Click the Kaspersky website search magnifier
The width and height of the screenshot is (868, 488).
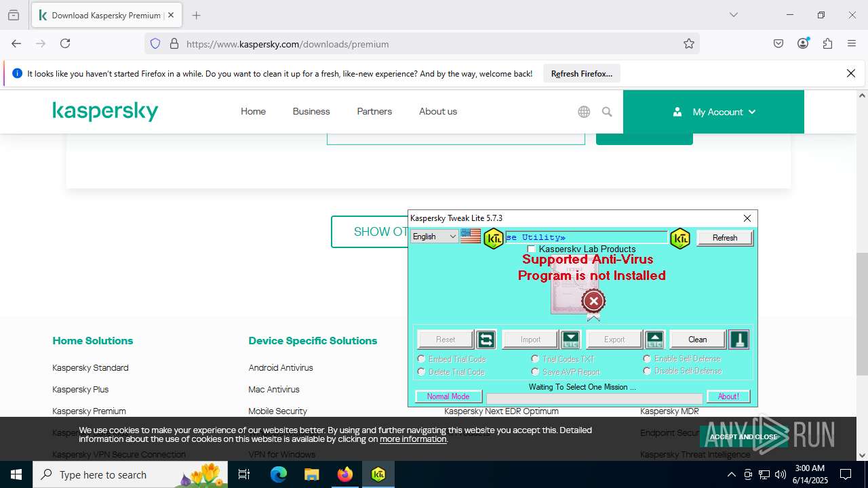coord(607,112)
